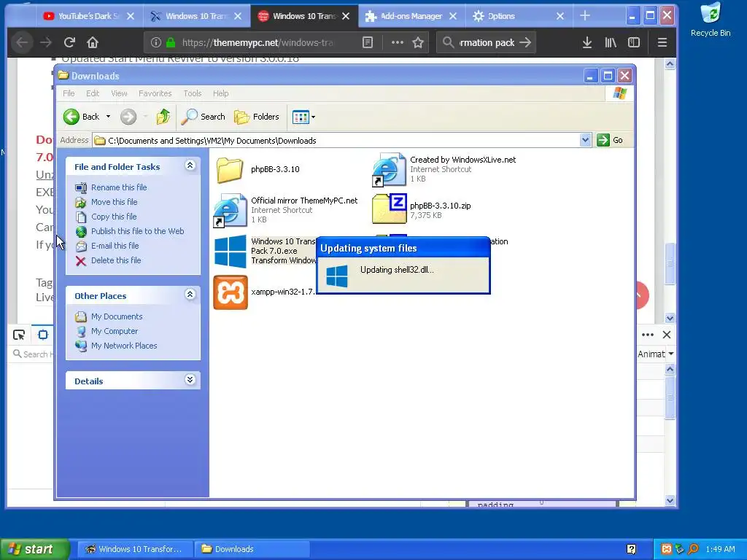Screen dimensions: 747x560
Task: Open devtools three-dots options menu
Action: pyautogui.click(x=648, y=335)
